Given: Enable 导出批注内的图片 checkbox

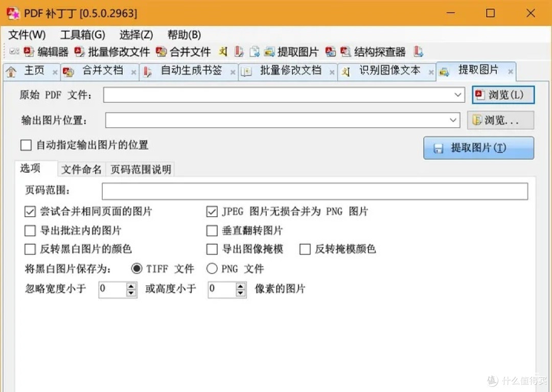Looking at the screenshot, I should coord(30,230).
